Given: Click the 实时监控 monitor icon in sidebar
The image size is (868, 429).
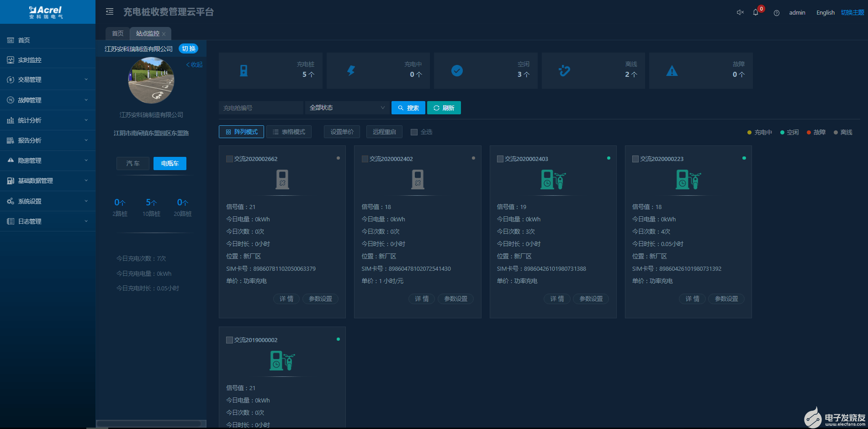Looking at the screenshot, I should [11, 60].
